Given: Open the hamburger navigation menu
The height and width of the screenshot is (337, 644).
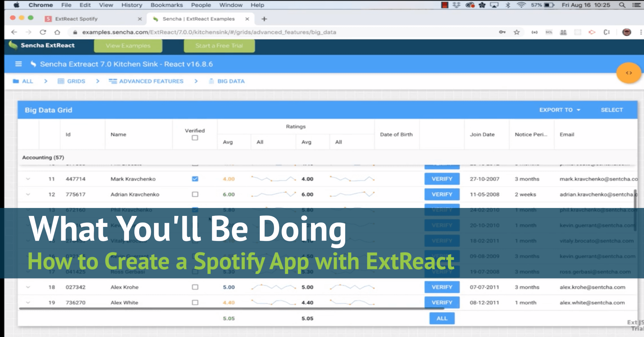Looking at the screenshot, I should click(19, 64).
